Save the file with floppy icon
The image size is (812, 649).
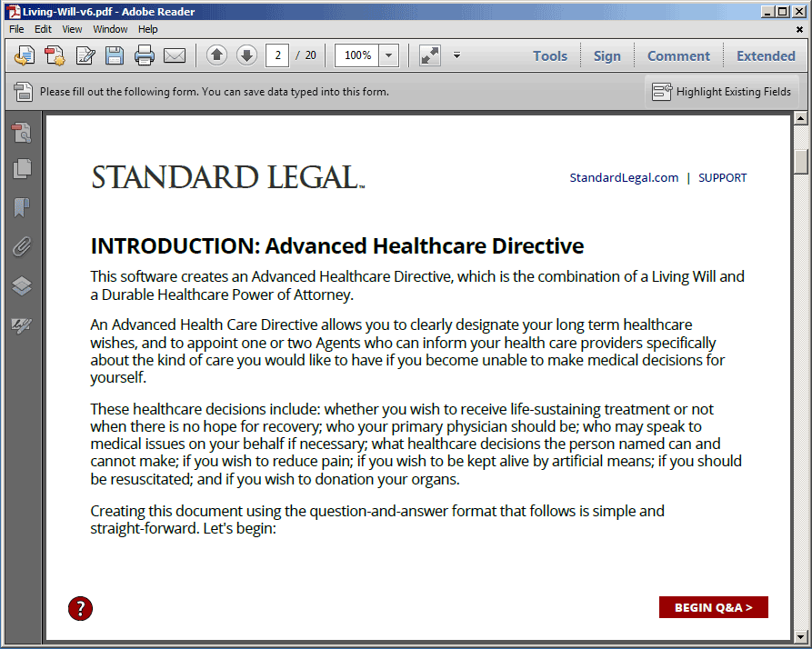pos(115,55)
